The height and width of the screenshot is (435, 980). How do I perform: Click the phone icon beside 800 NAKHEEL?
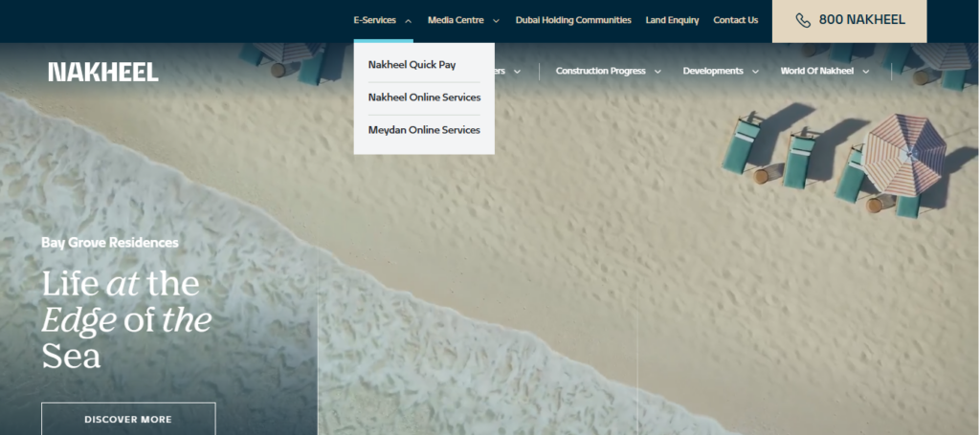[803, 21]
